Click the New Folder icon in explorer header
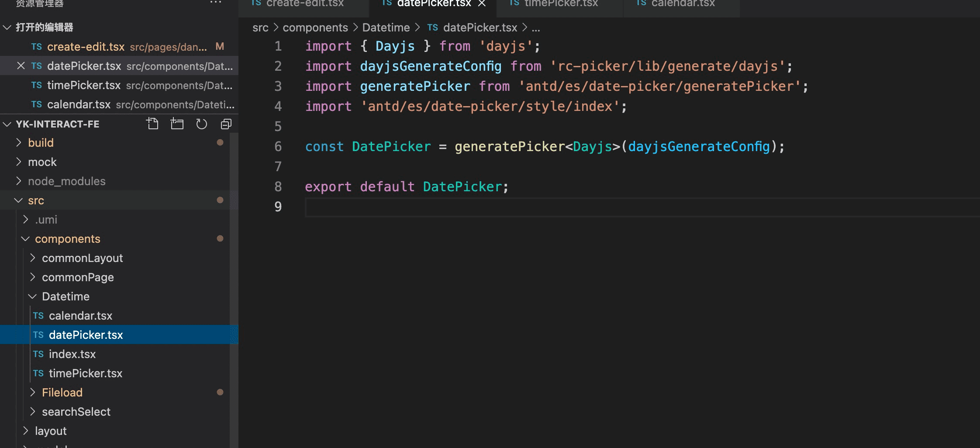This screenshot has height=448, width=980. click(177, 124)
